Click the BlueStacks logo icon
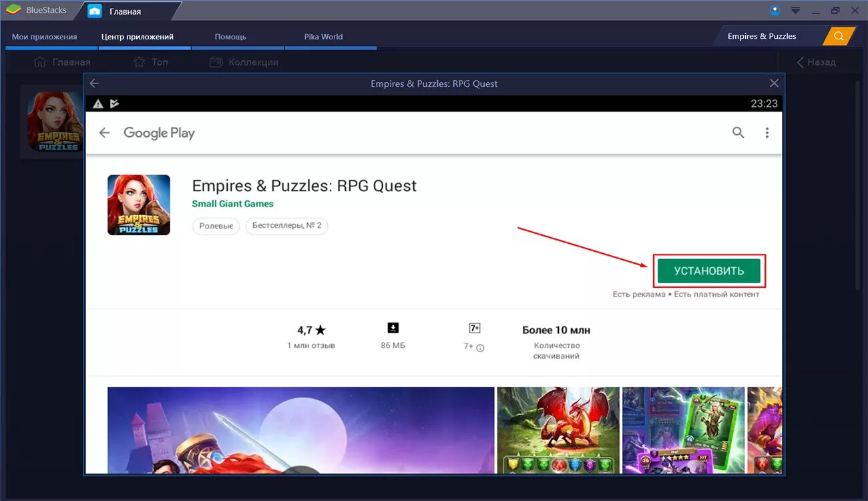 point(13,10)
